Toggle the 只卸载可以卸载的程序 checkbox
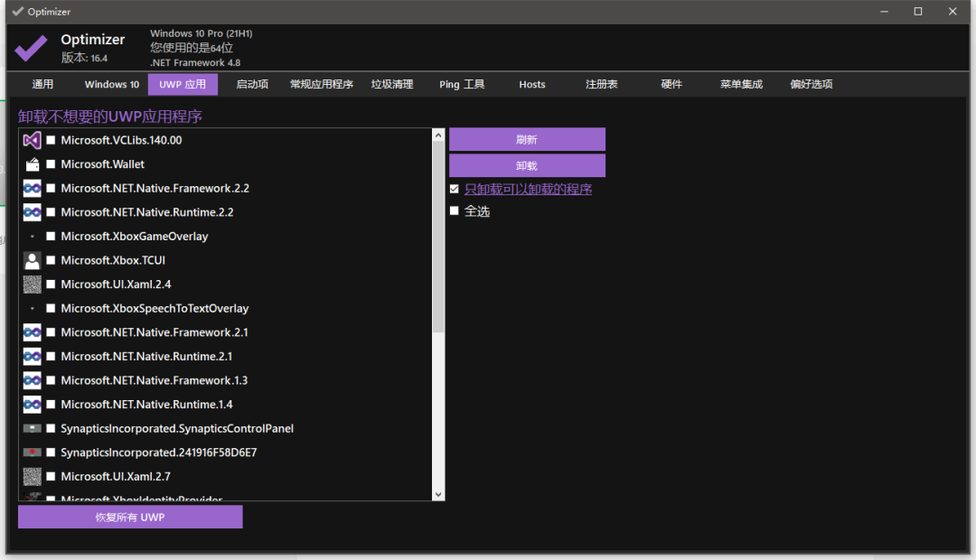The image size is (976, 560). (x=455, y=189)
